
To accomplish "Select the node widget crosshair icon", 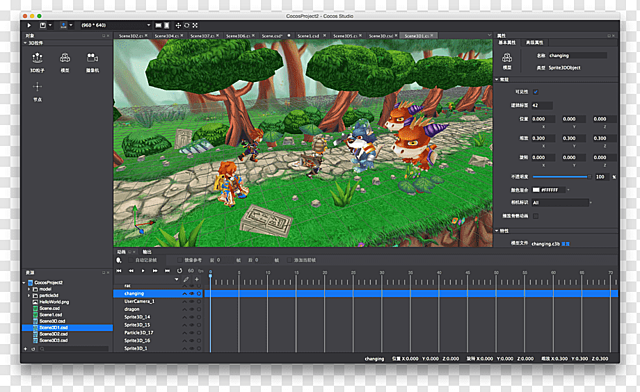I will click(x=37, y=87).
